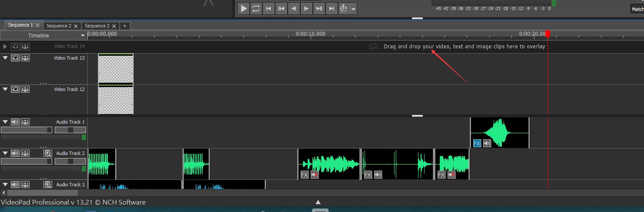Close the Sequence 1 tab
644x212 pixels.
38,25
